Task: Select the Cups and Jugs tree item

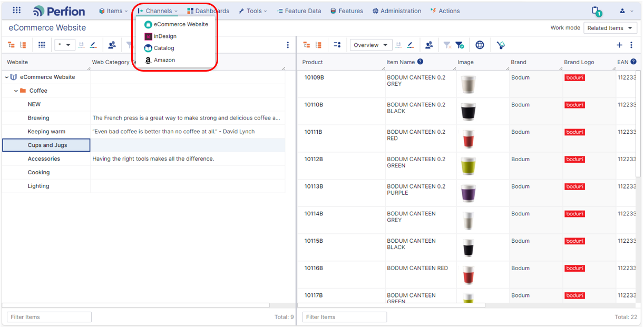Action: tap(47, 145)
